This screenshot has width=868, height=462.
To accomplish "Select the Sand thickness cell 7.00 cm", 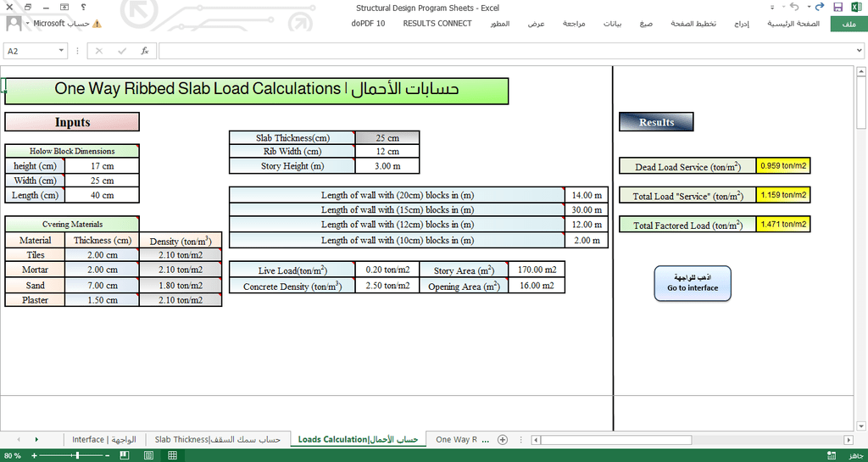I will 102,286.
